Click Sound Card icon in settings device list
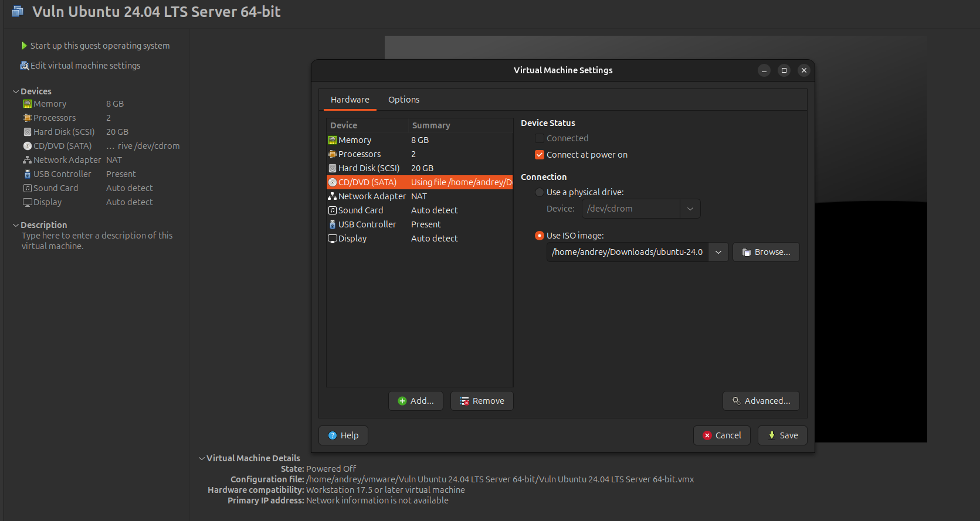 point(333,210)
